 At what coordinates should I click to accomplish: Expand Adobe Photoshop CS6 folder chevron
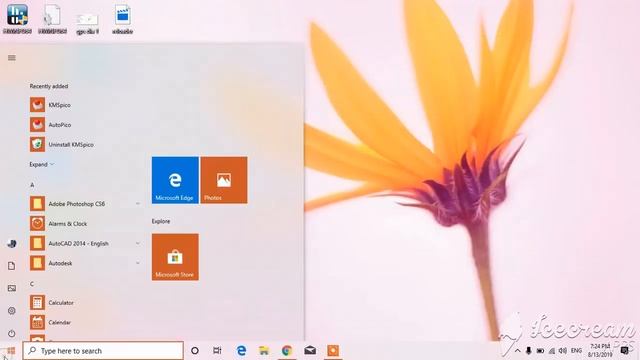coord(138,203)
